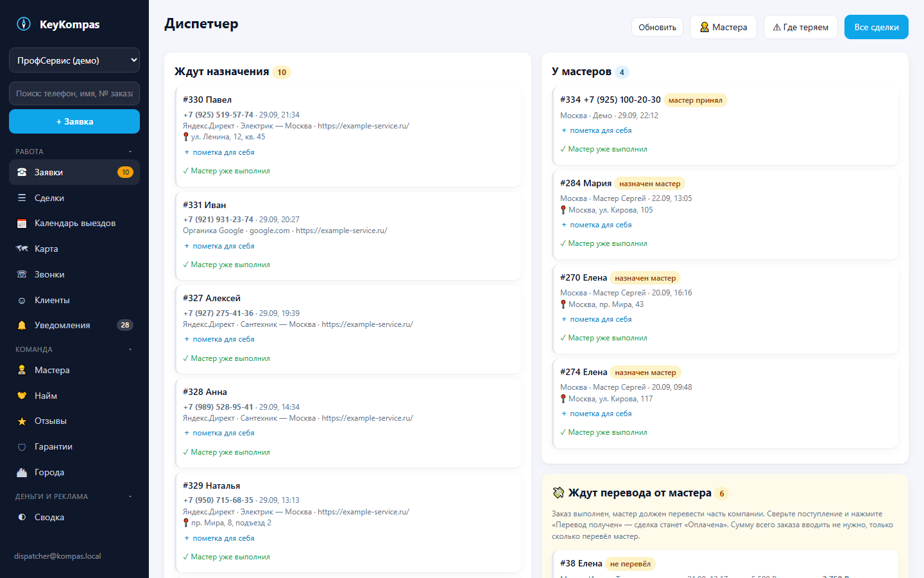The width and height of the screenshot is (924, 578).
Task: Click the pin icon by ул. Ленина address
Action: [186, 137]
